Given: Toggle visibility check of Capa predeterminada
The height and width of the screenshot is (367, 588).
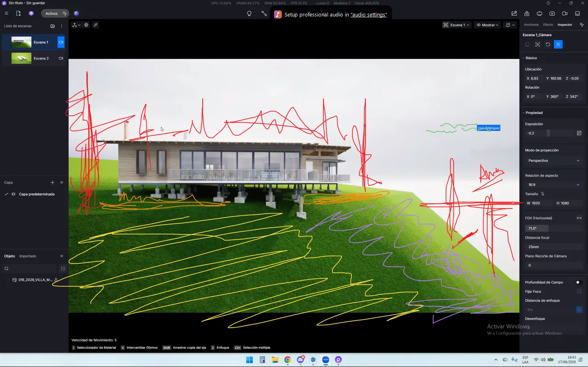Looking at the screenshot, I should coord(6,194).
